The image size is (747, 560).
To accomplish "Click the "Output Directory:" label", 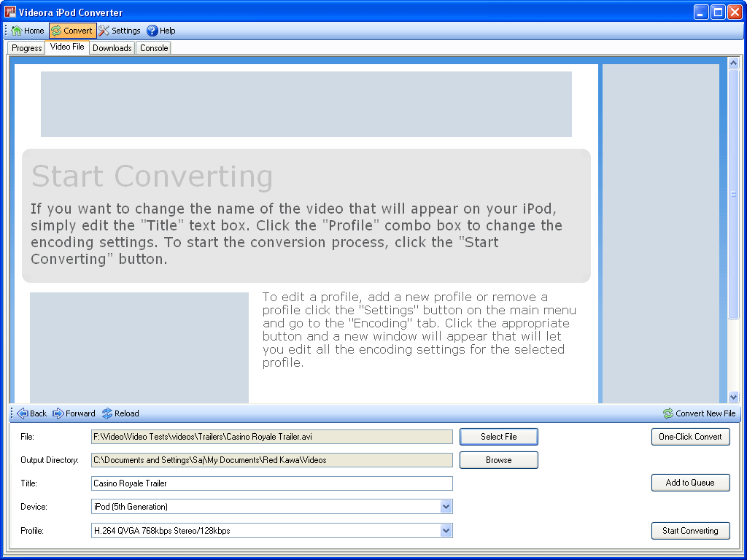I will pos(50,460).
